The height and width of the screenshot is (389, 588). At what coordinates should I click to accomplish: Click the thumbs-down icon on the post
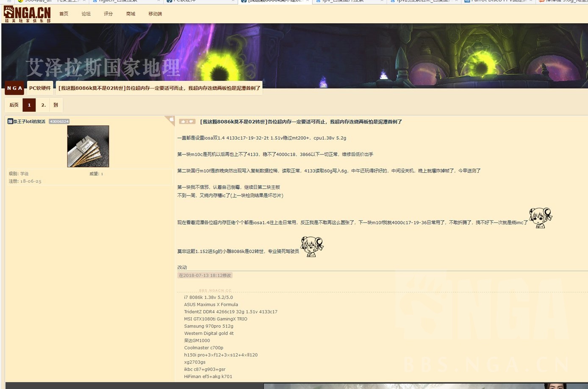[191, 121]
